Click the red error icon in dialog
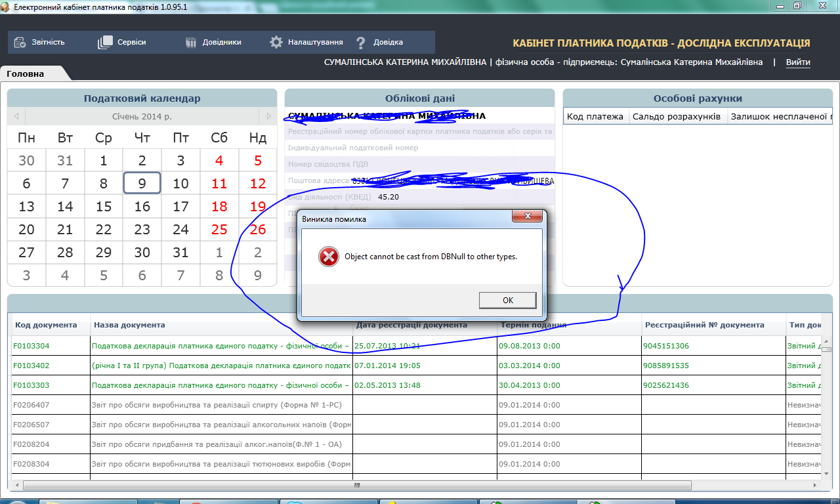840x504 pixels. 328,257
